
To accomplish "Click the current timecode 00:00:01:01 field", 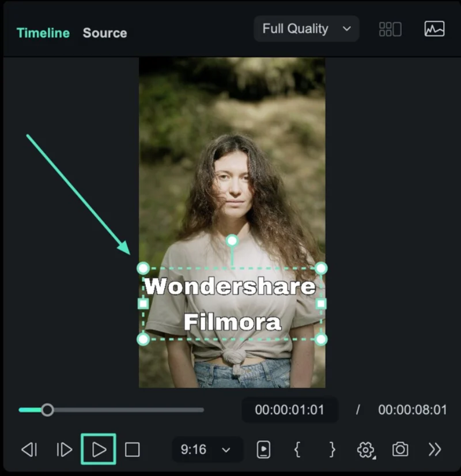I will 289,410.
